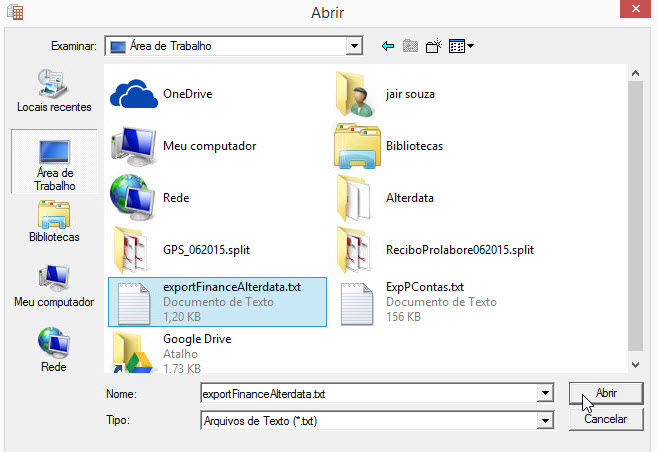Open Meu computador in the left sidebar
Image resolution: width=657 pixels, height=452 pixels.
point(54,286)
